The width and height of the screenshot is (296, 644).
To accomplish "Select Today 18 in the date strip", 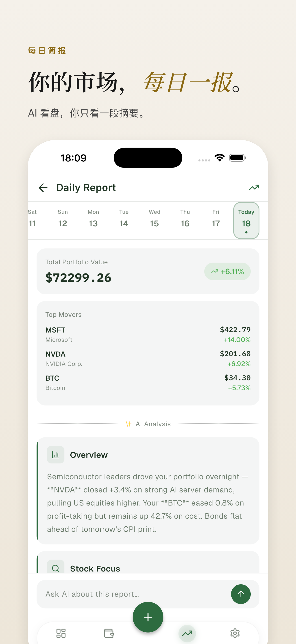I will (x=246, y=220).
